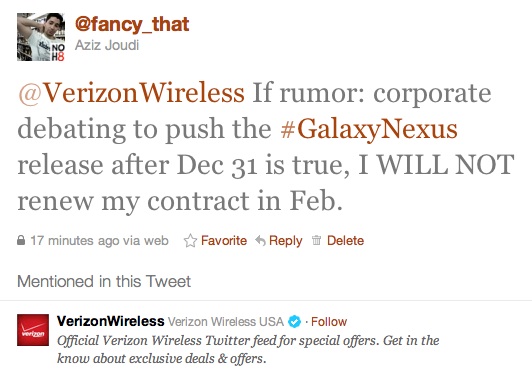Image resolution: width=532 pixels, height=383 pixels.
Task: Open the bold VerizonWireless account name
Action: pyautogui.click(x=111, y=321)
